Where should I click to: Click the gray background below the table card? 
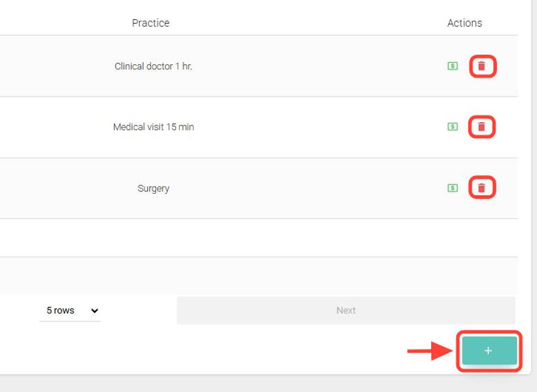pyautogui.click(x=226, y=384)
